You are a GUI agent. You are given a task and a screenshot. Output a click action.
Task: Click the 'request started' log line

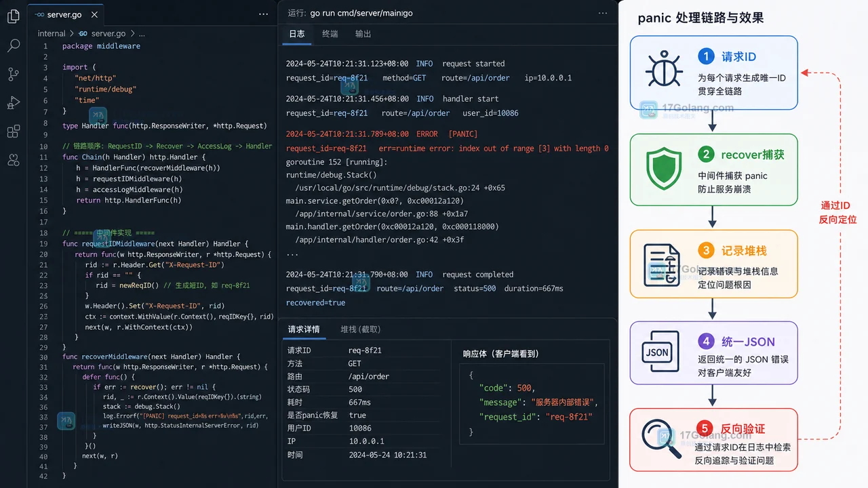pyautogui.click(x=395, y=64)
